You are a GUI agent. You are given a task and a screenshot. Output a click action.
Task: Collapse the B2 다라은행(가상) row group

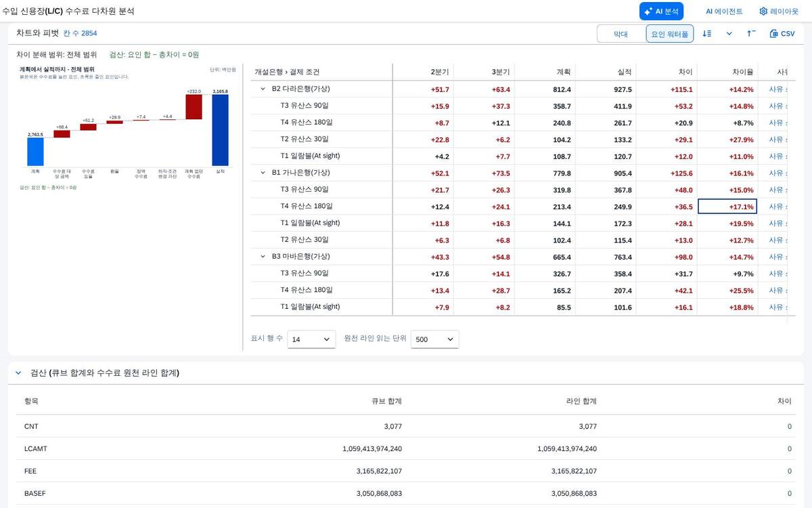(x=263, y=89)
